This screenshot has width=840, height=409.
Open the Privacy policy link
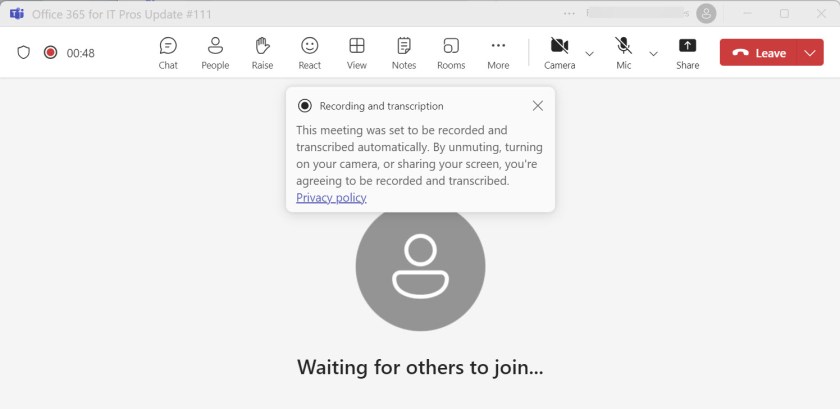[x=331, y=198]
